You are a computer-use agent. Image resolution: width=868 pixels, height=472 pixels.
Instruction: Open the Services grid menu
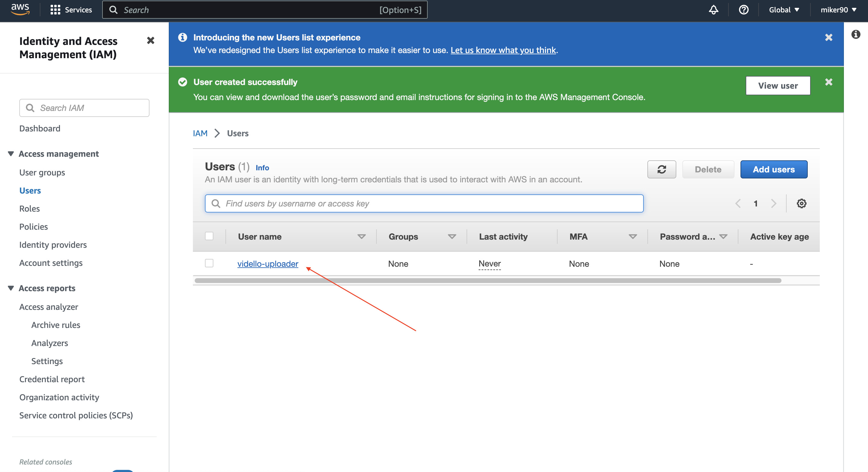tap(55, 10)
